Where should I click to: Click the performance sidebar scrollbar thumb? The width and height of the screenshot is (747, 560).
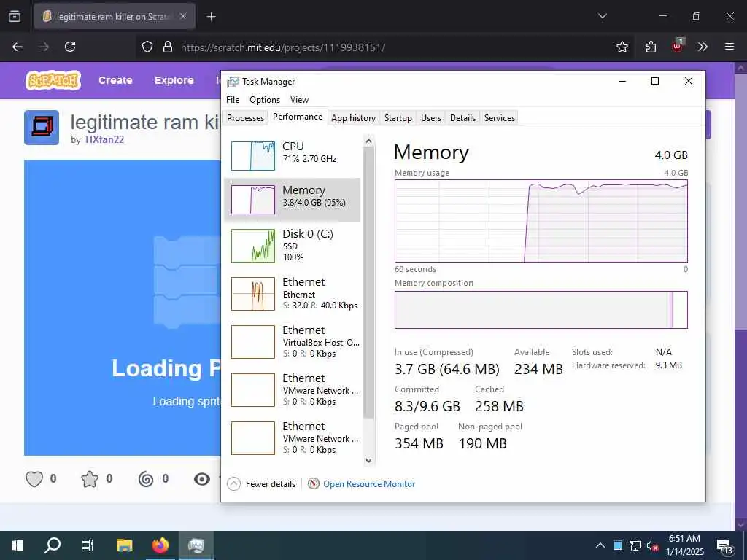click(x=368, y=282)
